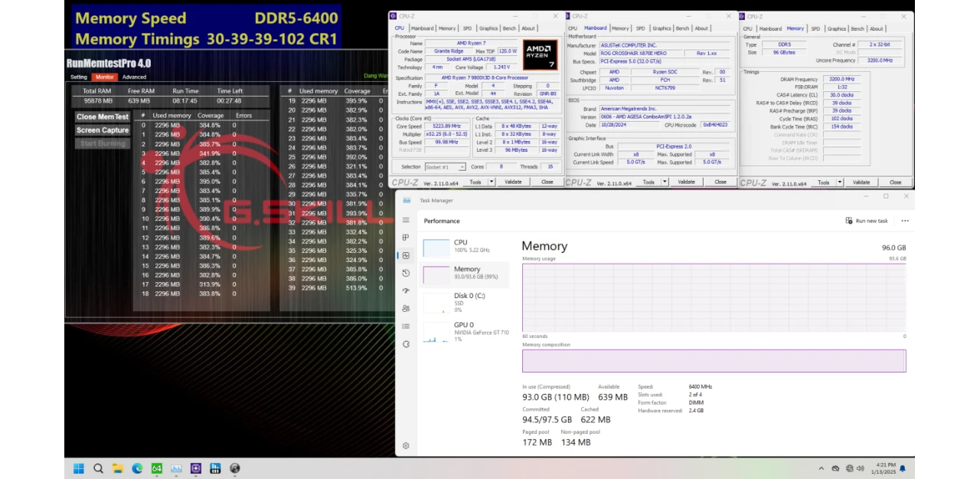
Task: Click the Time Left value 00:27:48
Action: (229, 100)
